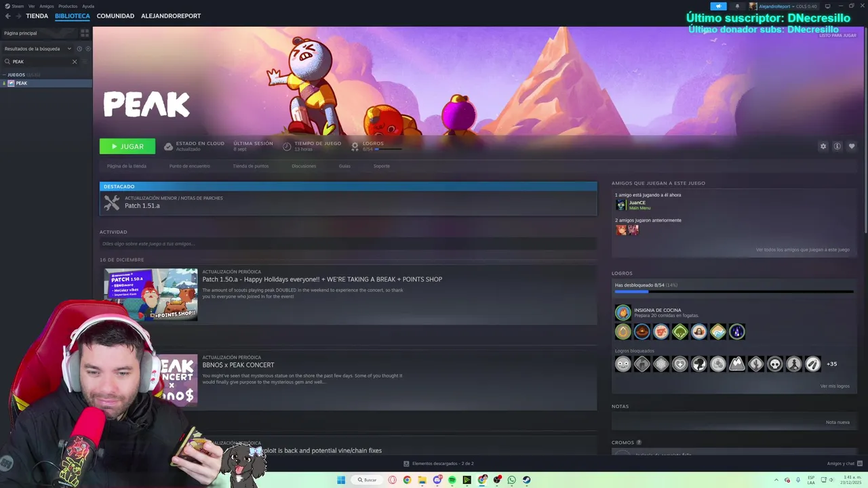Switch library to grid view icon
This screenshot has width=868, height=488.
[85, 33]
